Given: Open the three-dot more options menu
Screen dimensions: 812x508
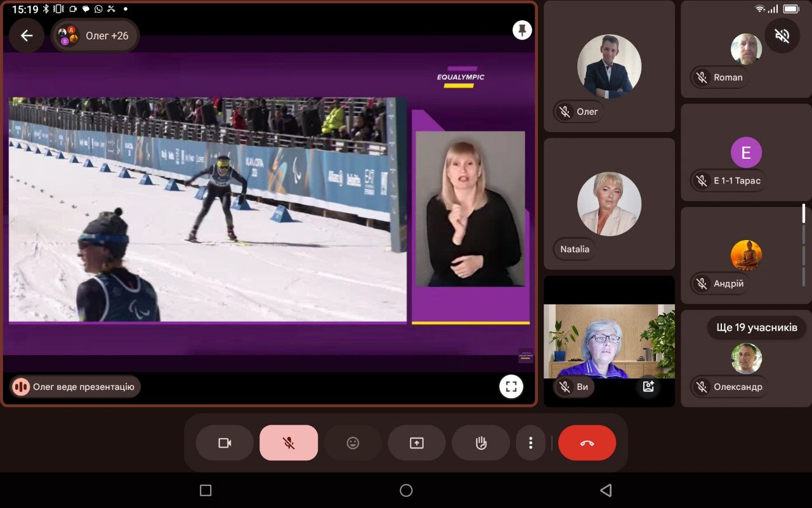Looking at the screenshot, I should pos(531,443).
